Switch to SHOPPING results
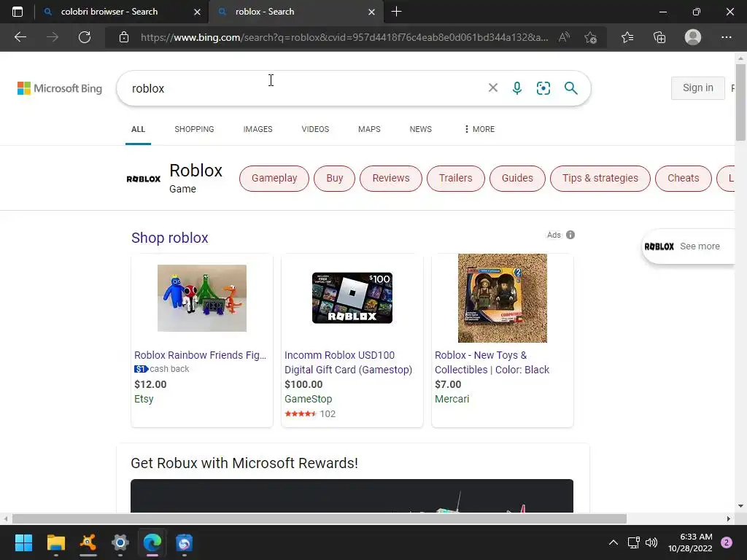 [x=194, y=129]
